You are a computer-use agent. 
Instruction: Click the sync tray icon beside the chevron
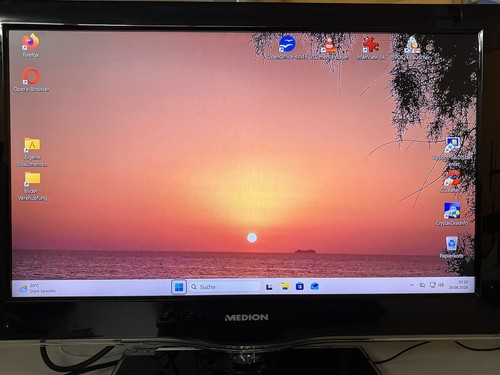(x=422, y=285)
